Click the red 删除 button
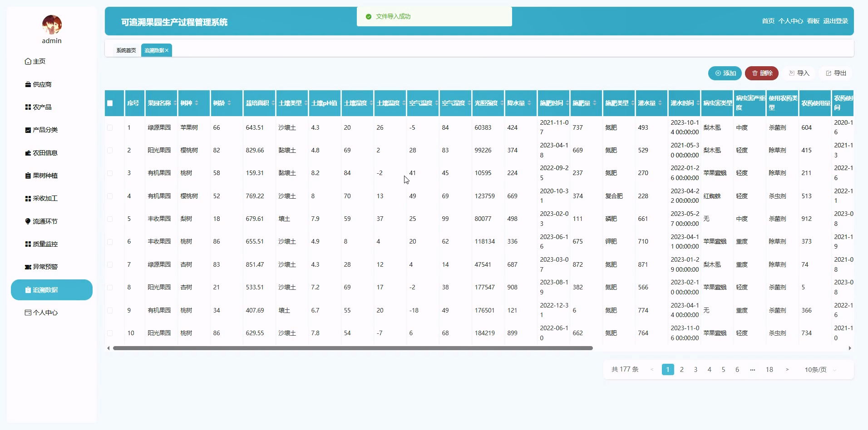The height and width of the screenshot is (430, 868). click(x=762, y=73)
